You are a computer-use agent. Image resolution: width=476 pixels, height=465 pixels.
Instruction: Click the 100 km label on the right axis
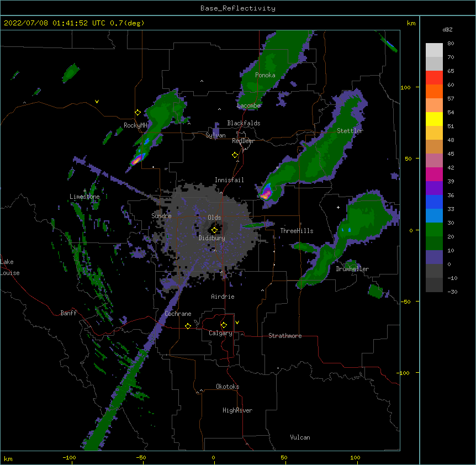coord(405,87)
